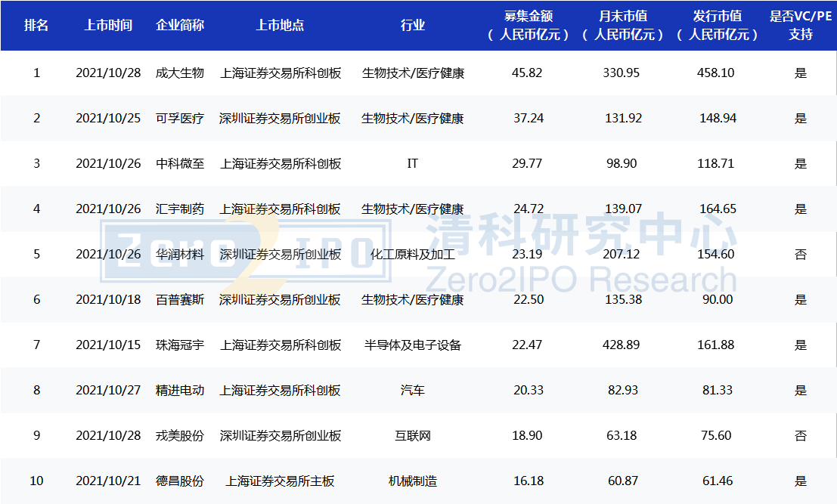Click raised amount 22.47
837x504 pixels.
[x=527, y=345]
